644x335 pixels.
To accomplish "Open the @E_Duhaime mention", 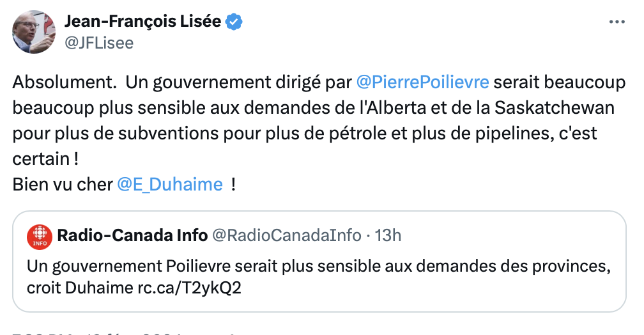I will (170, 185).
